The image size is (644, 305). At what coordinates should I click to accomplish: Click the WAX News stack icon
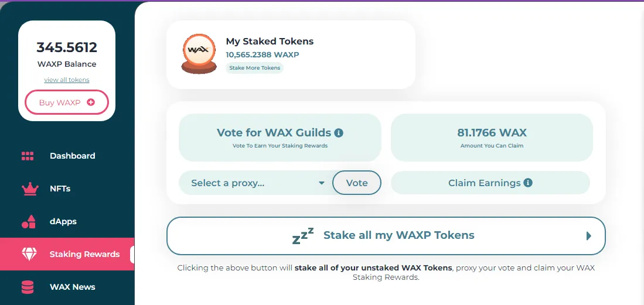[x=28, y=287]
